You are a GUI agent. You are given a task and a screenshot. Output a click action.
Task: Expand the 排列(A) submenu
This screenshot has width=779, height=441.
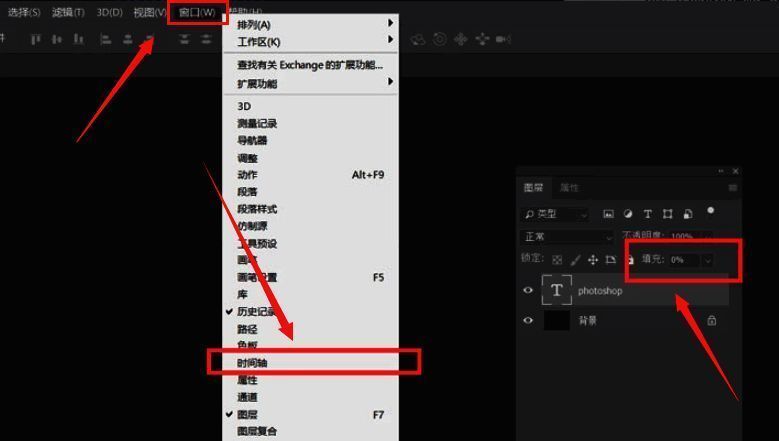310,25
